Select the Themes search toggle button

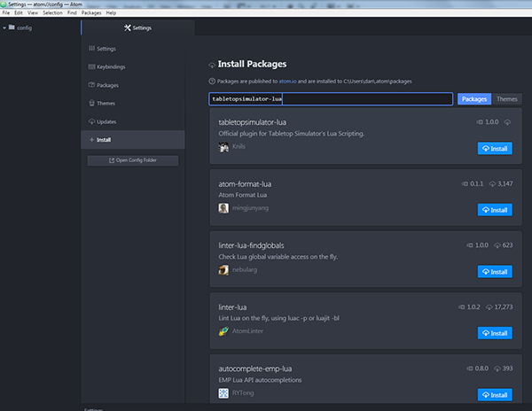click(x=507, y=99)
